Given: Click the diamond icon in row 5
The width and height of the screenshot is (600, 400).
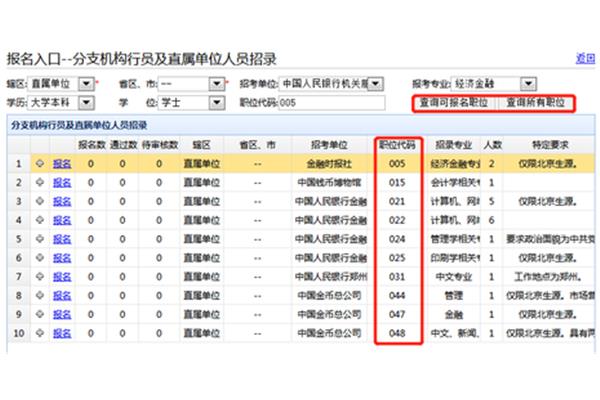Looking at the screenshot, I should tap(40, 239).
